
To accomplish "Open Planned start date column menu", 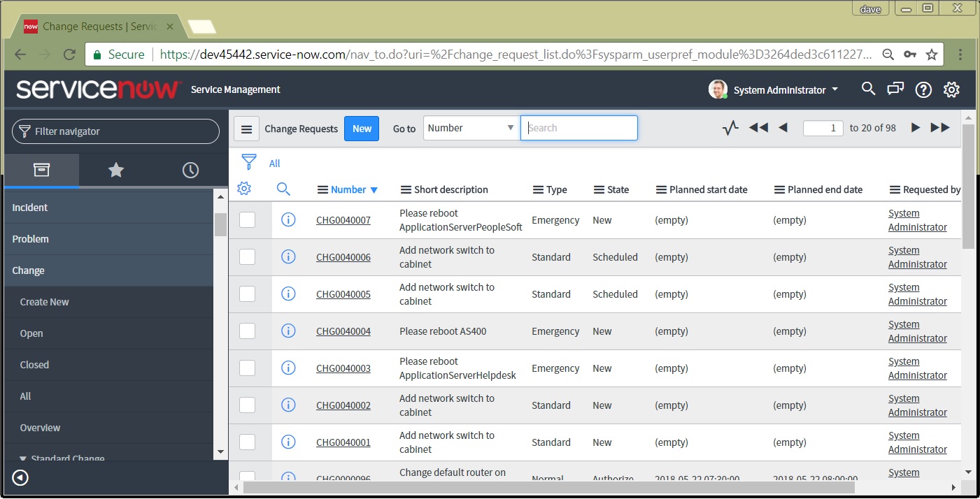I will [661, 189].
